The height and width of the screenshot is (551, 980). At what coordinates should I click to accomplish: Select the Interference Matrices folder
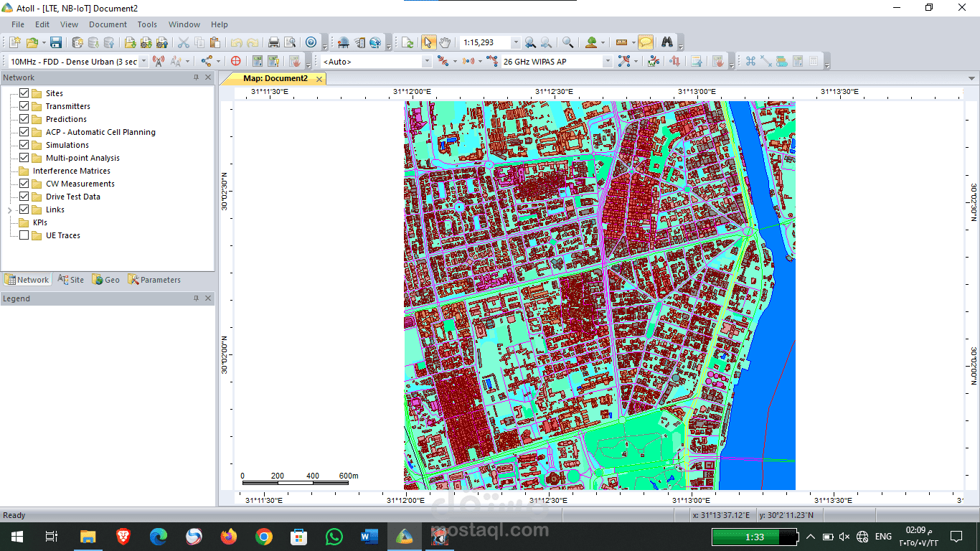65,171
